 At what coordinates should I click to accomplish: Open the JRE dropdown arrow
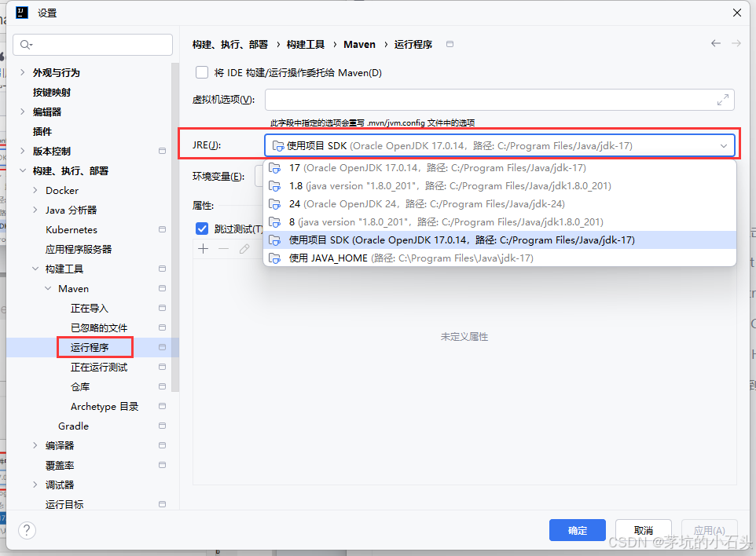coord(724,146)
